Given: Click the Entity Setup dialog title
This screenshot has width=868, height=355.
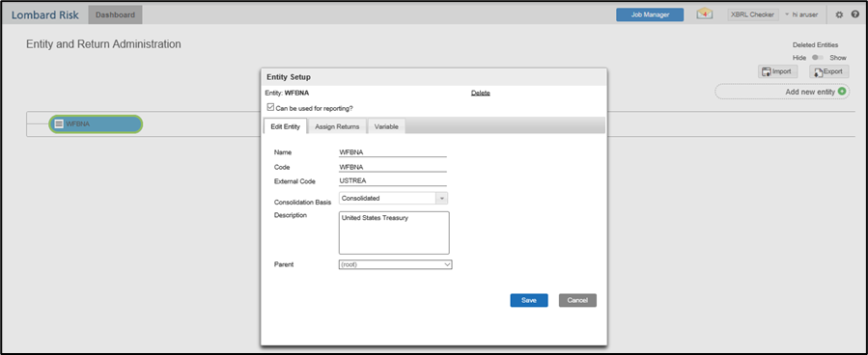Looking at the screenshot, I should [289, 77].
